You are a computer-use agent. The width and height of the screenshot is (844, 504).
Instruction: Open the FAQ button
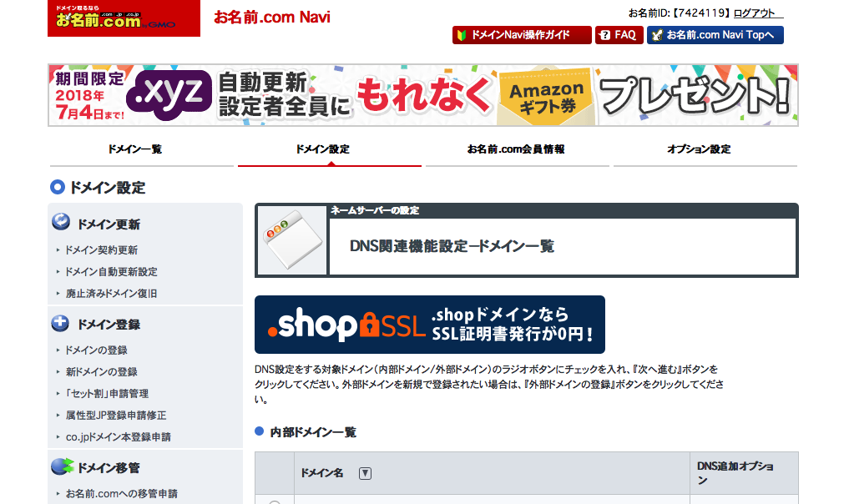(x=619, y=35)
